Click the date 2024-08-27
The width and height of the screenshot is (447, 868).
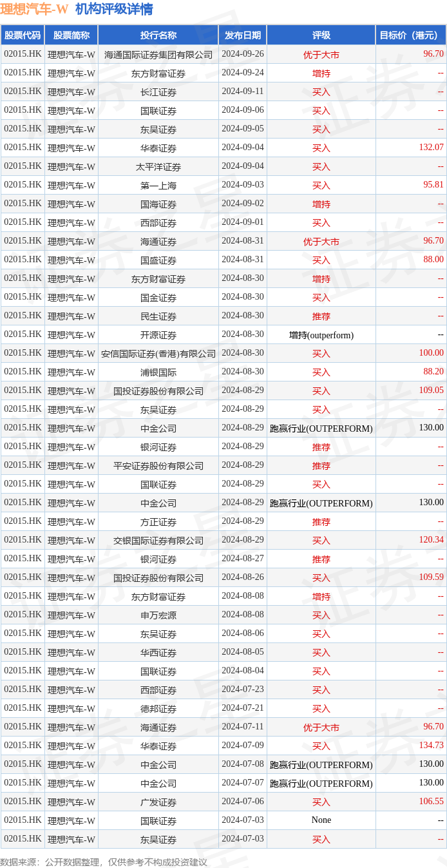click(243, 559)
